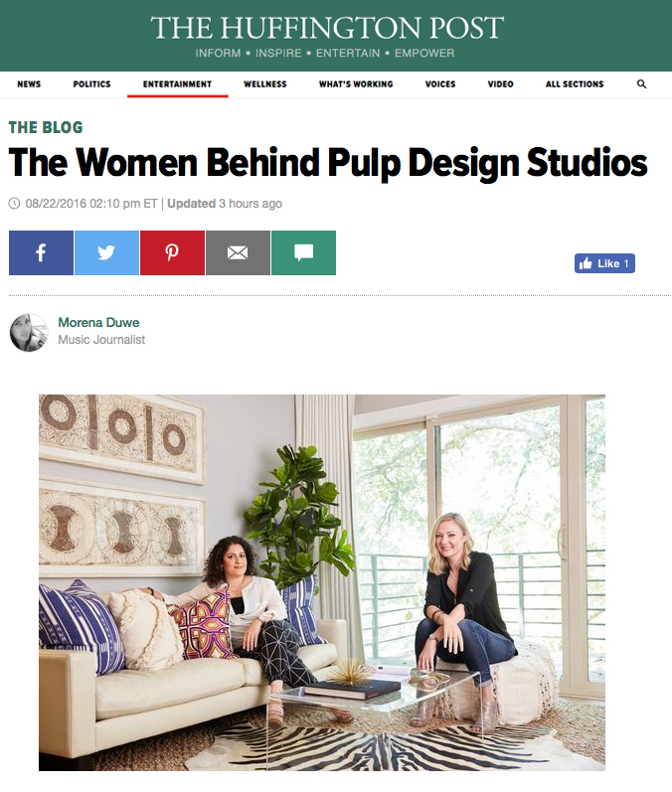The width and height of the screenshot is (672, 792).
Task: Pin article with Pinterest icon
Action: [172, 253]
